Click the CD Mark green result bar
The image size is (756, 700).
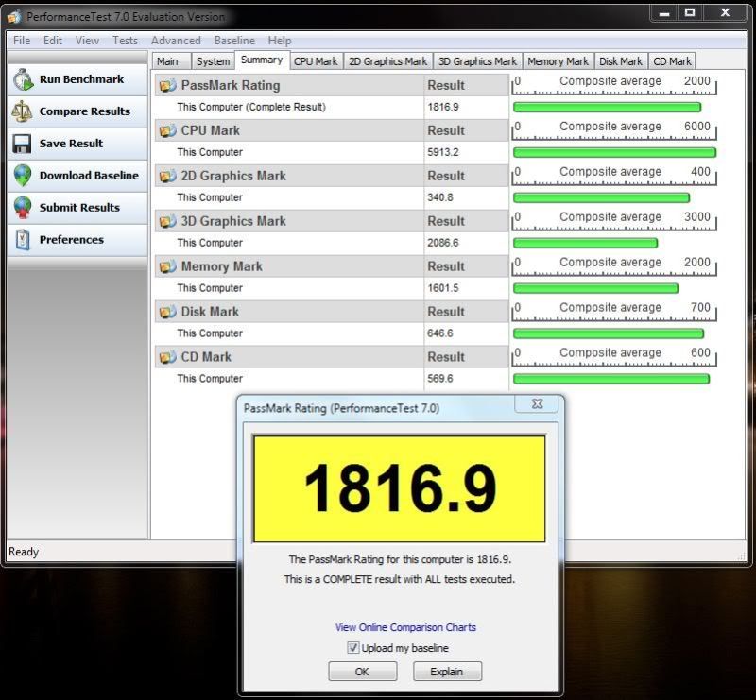pyautogui.click(x=611, y=380)
